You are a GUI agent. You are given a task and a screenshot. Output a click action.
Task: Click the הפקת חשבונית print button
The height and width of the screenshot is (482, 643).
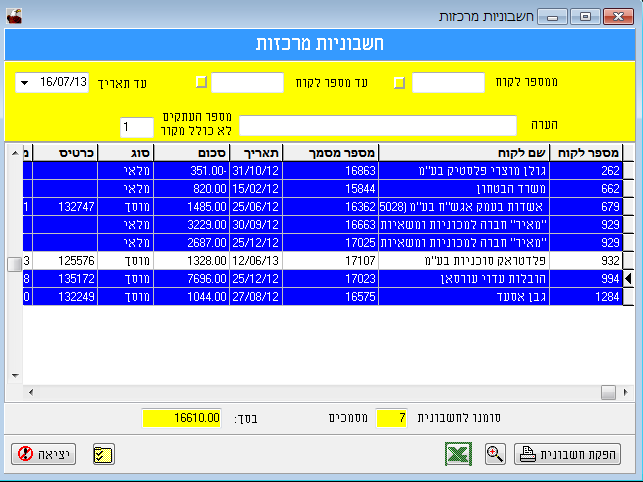(x=567, y=454)
